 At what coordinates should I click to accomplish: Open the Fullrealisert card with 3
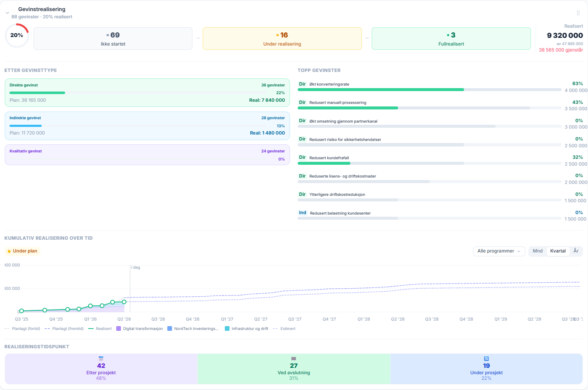tap(451, 39)
